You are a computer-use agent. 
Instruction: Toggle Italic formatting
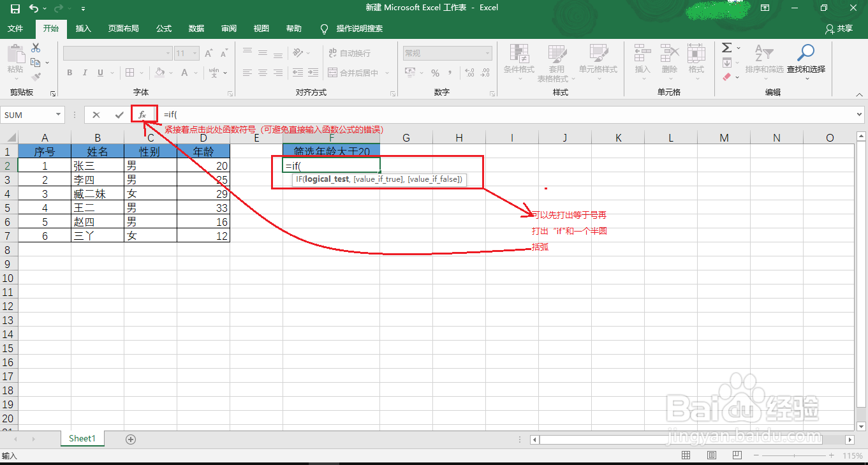pyautogui.click(x=85, y=73)
